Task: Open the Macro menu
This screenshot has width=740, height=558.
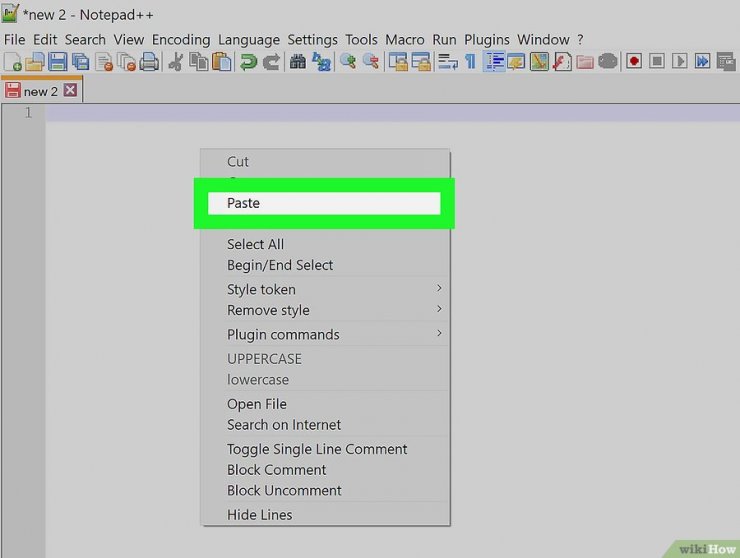Action: [404, 40]
